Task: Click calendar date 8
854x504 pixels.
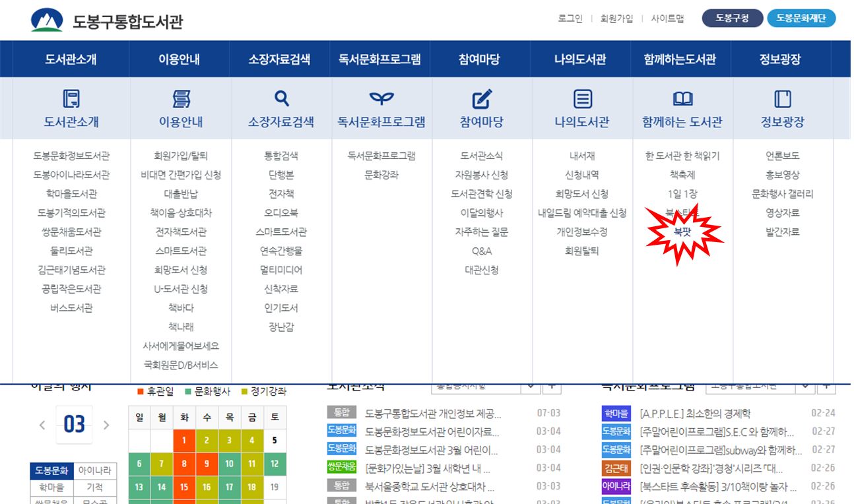Action: point(184,464)
